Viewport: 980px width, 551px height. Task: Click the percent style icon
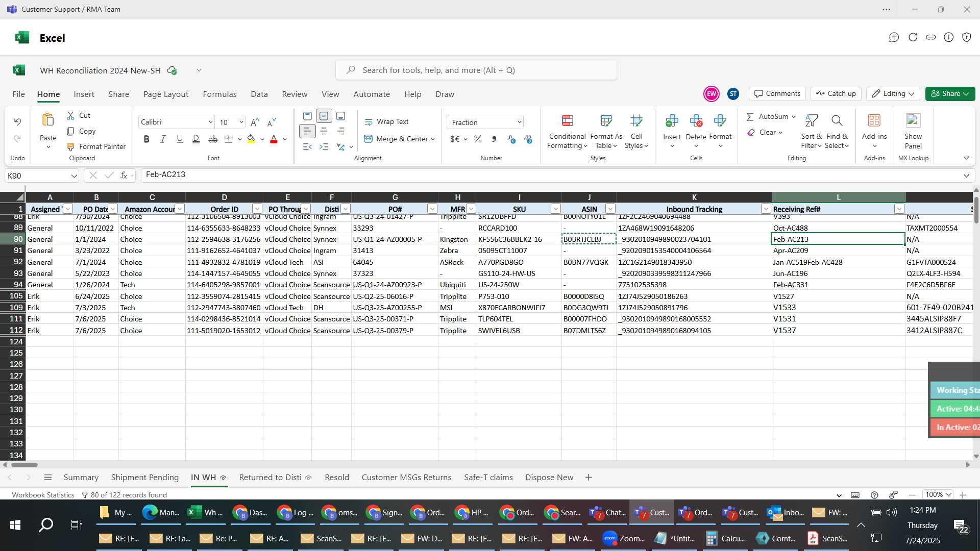[x=478, y=139]
